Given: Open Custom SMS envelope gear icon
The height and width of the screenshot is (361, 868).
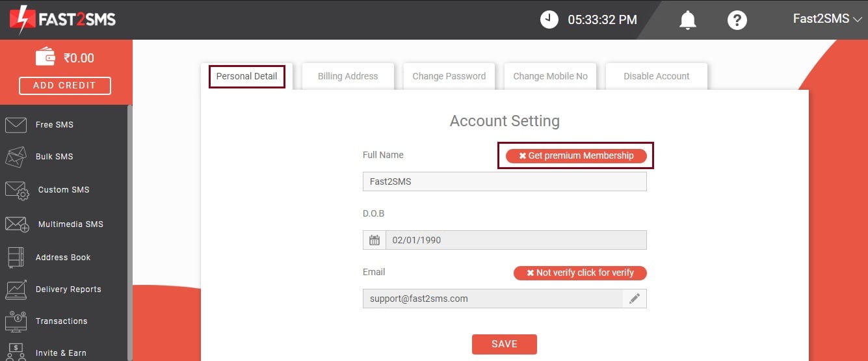Looking at the screenshot, I should [x=17, y=190].
